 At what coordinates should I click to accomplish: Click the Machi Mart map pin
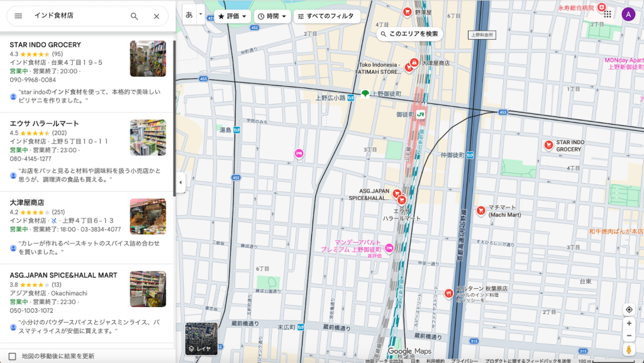pyautogui.click(x=481, y=211)
